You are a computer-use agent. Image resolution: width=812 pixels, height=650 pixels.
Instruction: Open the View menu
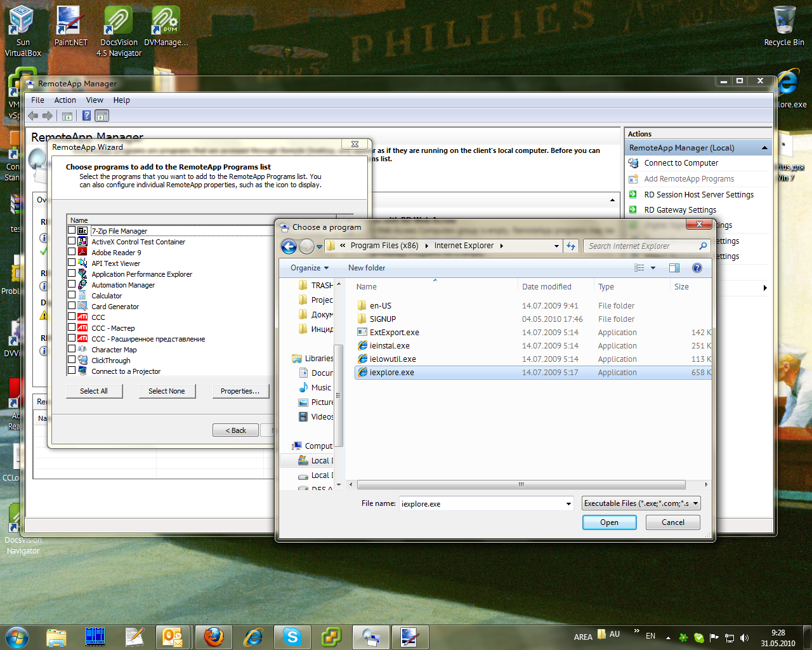(95, 100)
